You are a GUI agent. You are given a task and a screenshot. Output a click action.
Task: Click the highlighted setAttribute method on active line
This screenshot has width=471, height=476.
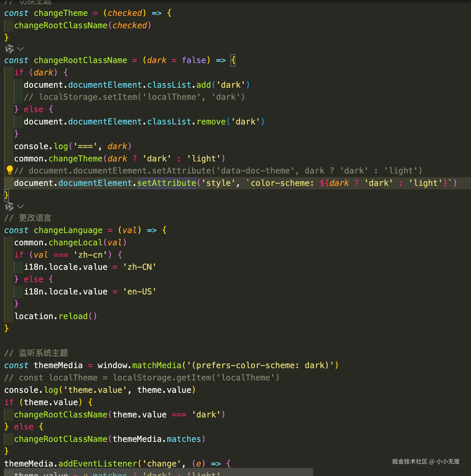pyautogui.click(x=167, y=183)
